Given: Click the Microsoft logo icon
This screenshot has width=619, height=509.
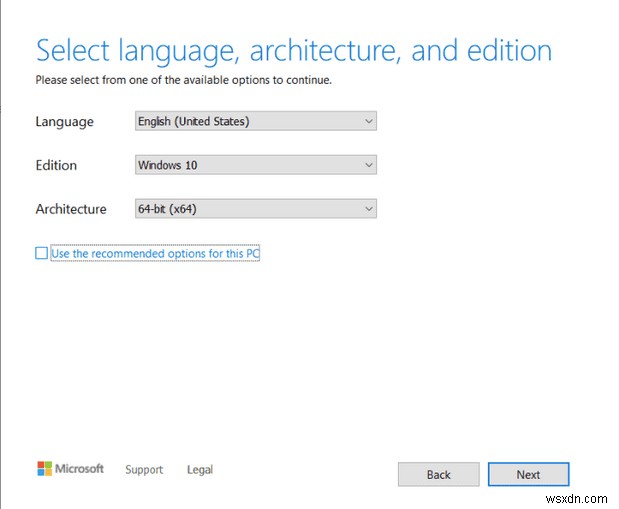Looking at the screenshot, I should 45,469.
